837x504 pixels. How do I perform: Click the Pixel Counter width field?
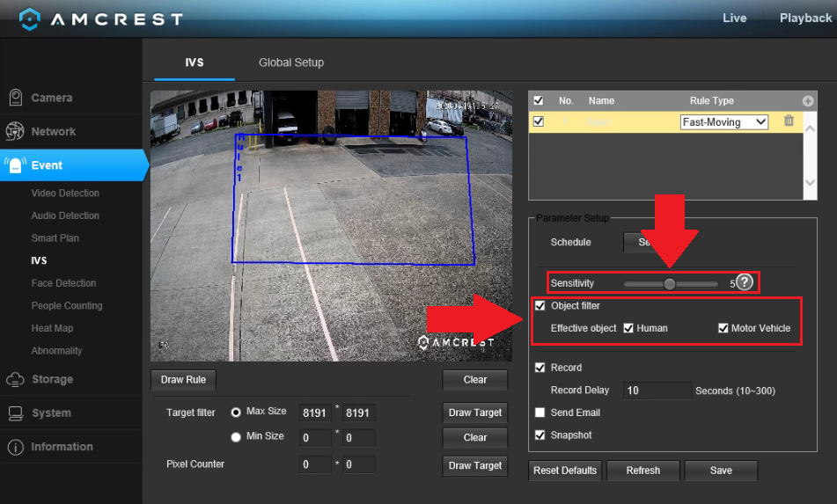tap(315, 464)
